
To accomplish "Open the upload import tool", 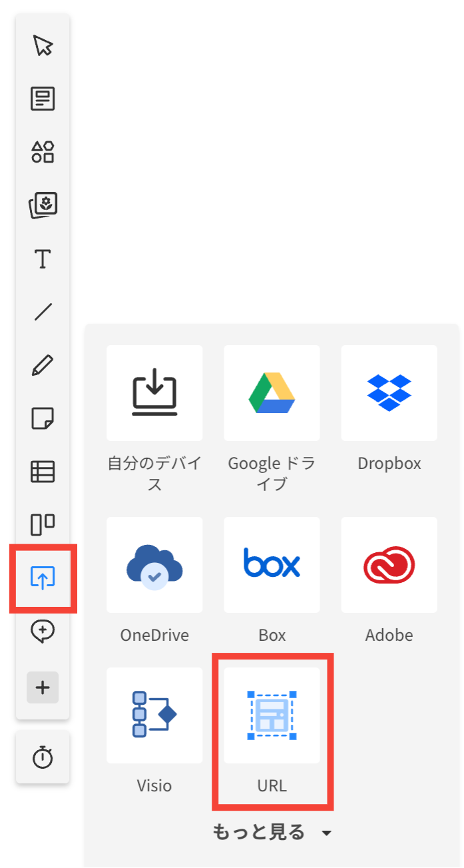I will (x=43, y=578).
